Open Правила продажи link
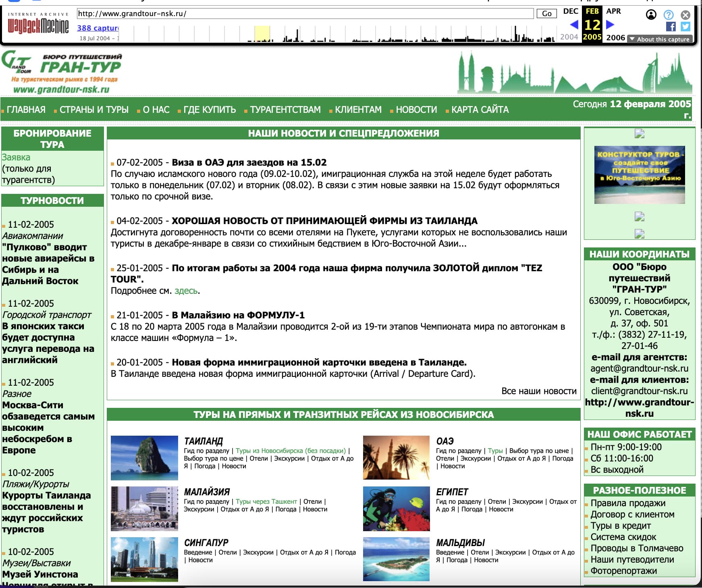This screenshot has height=588, width=702. pos(628,503)
